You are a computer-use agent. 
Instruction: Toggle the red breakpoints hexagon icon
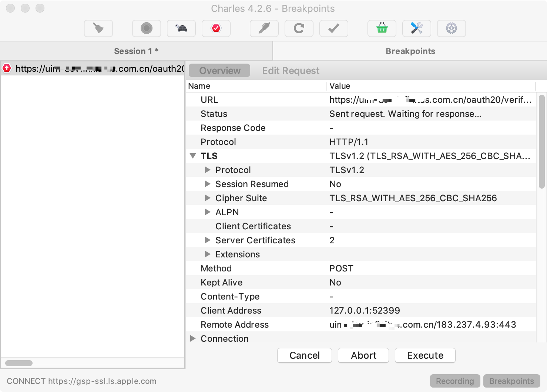216,28
